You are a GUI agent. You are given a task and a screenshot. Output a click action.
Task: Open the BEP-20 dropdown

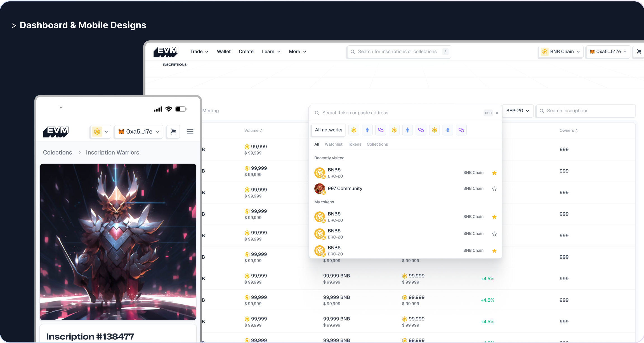[x=518, y=111]
